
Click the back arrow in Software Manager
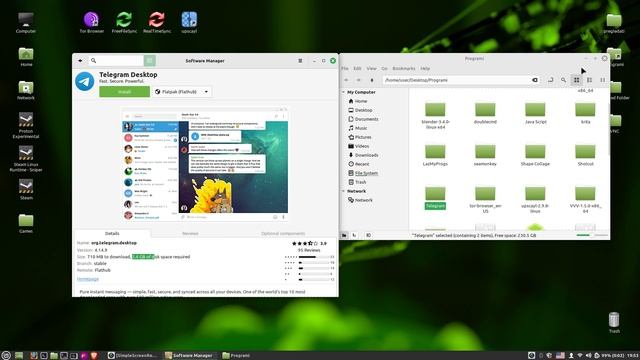click(80, 61)
